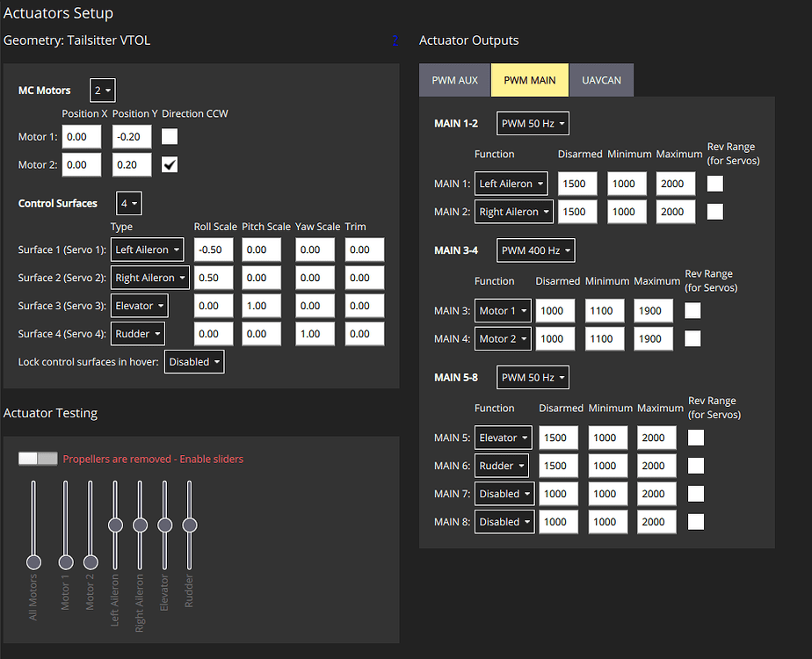The height and width of the screenshot is (659, 812).
Task: Open MAIN 5 Elevator function dropdown
Action: point(504,438)
